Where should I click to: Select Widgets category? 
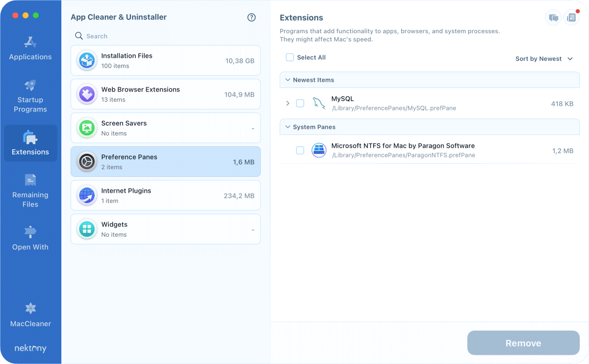click(x=166, y=229)
